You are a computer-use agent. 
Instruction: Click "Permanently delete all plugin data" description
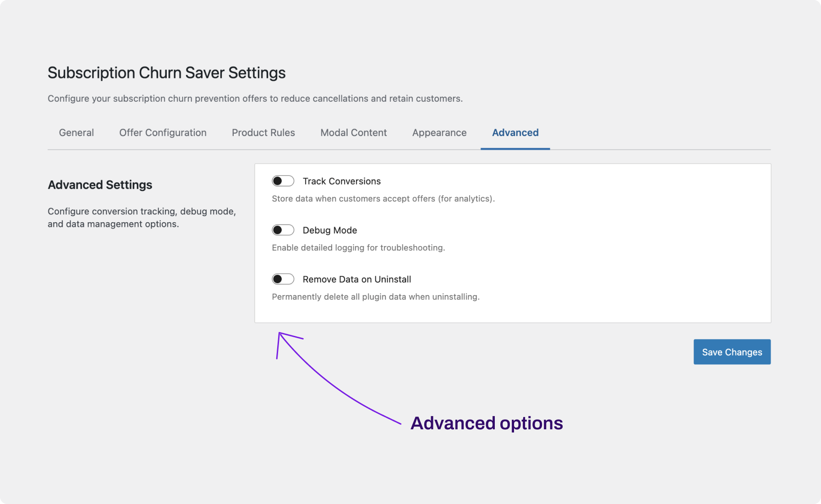click(376, 297)
